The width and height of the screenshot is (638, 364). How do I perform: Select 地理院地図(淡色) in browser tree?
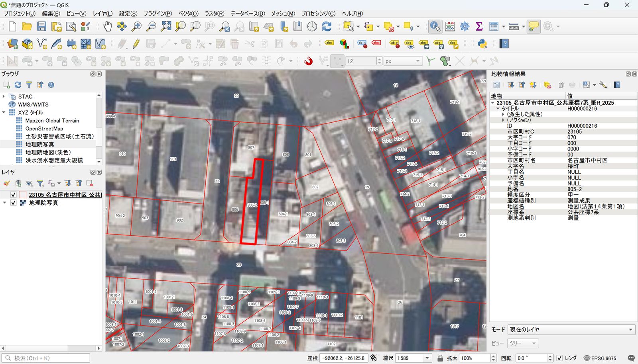[x=48, y=152]
